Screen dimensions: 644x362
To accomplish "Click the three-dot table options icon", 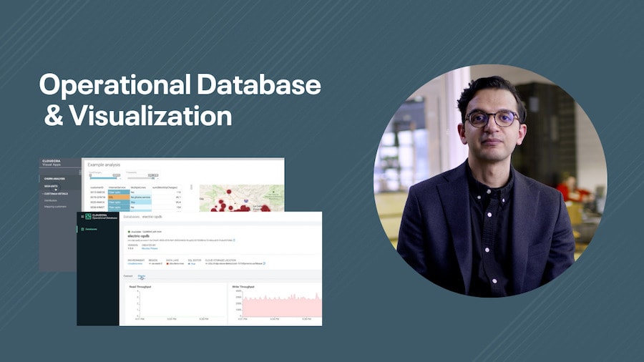I will pos(190,187).
